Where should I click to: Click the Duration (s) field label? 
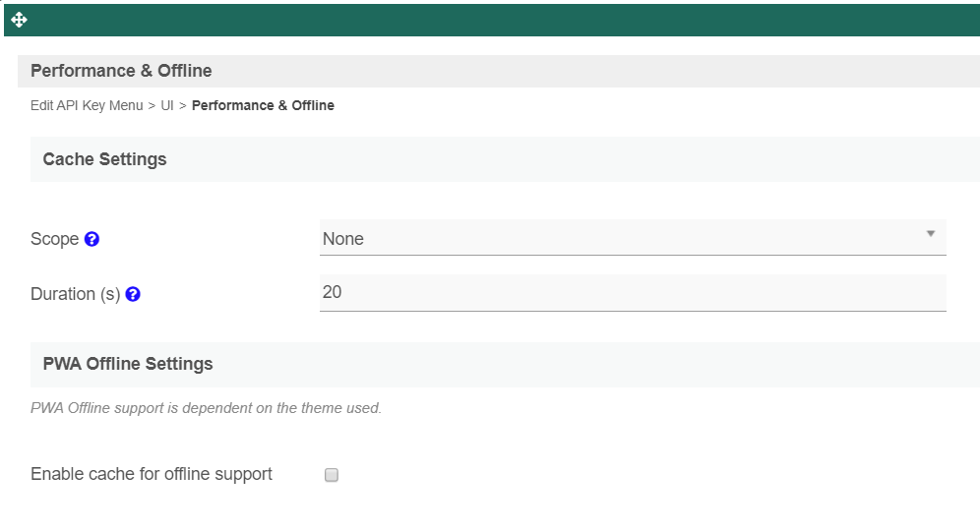click(75, 294)
